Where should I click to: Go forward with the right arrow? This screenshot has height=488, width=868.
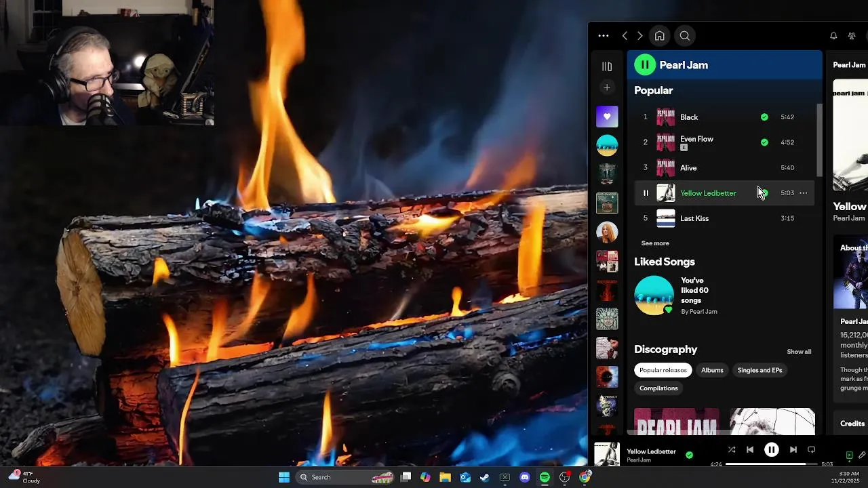639,36
